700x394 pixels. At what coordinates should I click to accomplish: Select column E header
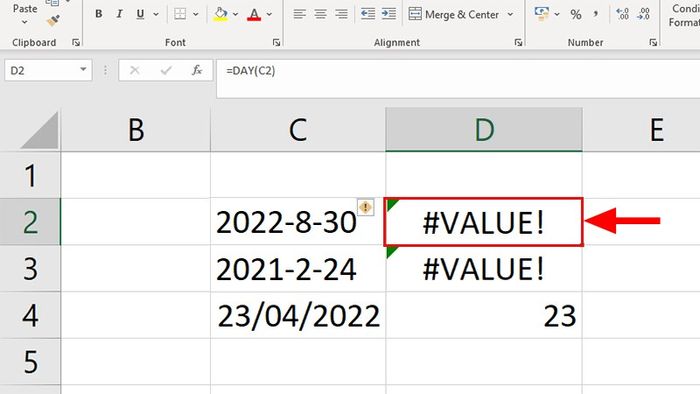(x=642, y=130)
